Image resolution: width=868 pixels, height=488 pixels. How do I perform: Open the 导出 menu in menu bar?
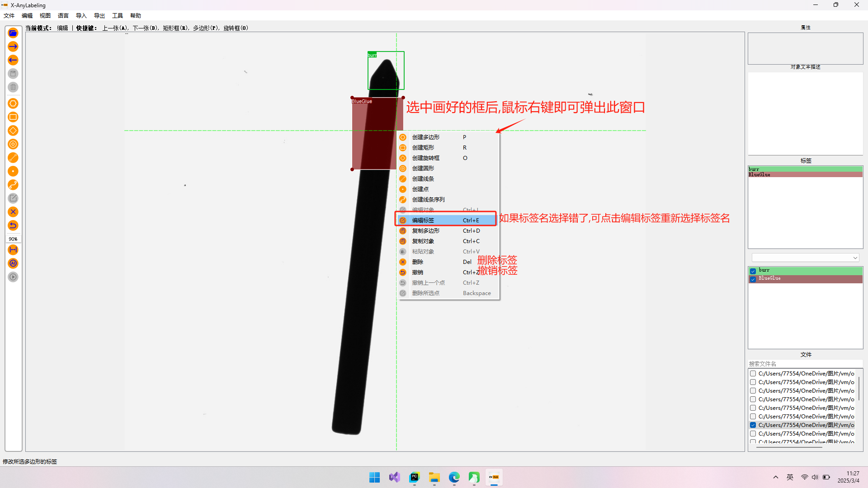pyautogui.click(x=99, y=16)
